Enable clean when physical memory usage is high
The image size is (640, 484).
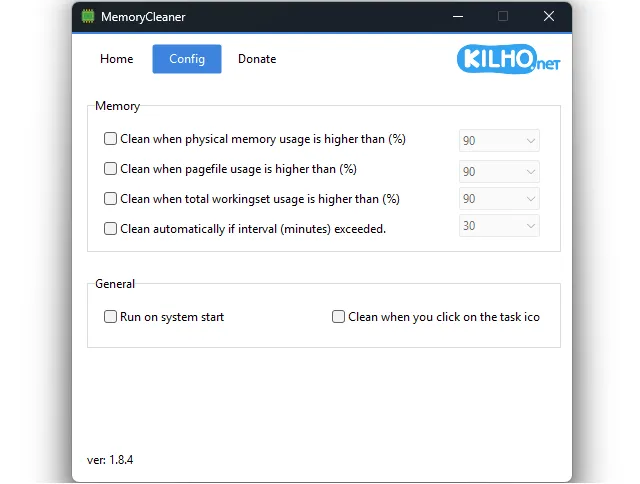pos(111,140)
